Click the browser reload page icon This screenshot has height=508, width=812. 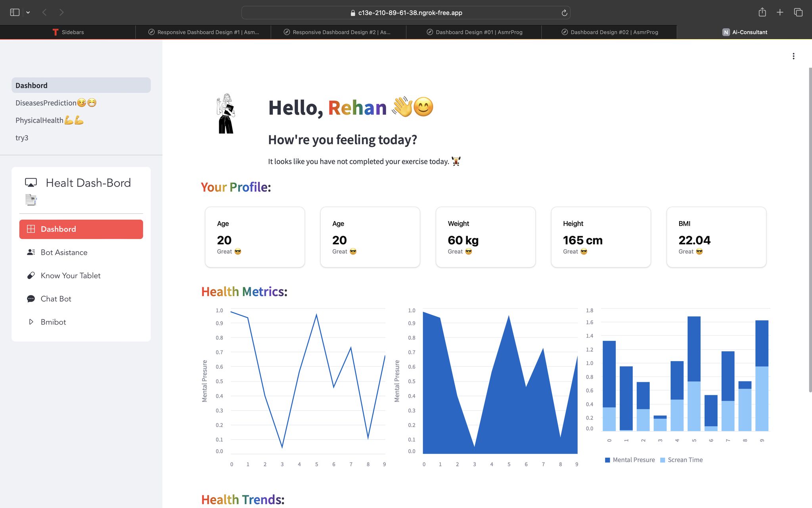click(564, 13)
